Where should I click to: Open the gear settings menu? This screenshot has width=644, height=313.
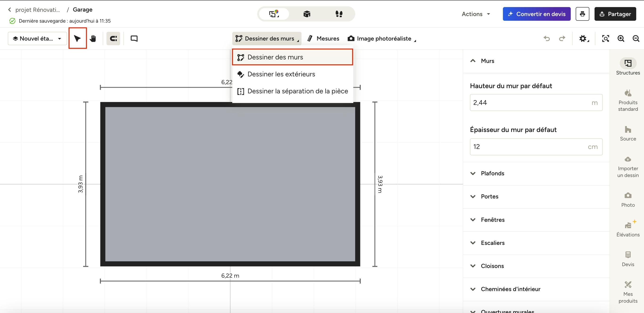(x=583, y=38)
